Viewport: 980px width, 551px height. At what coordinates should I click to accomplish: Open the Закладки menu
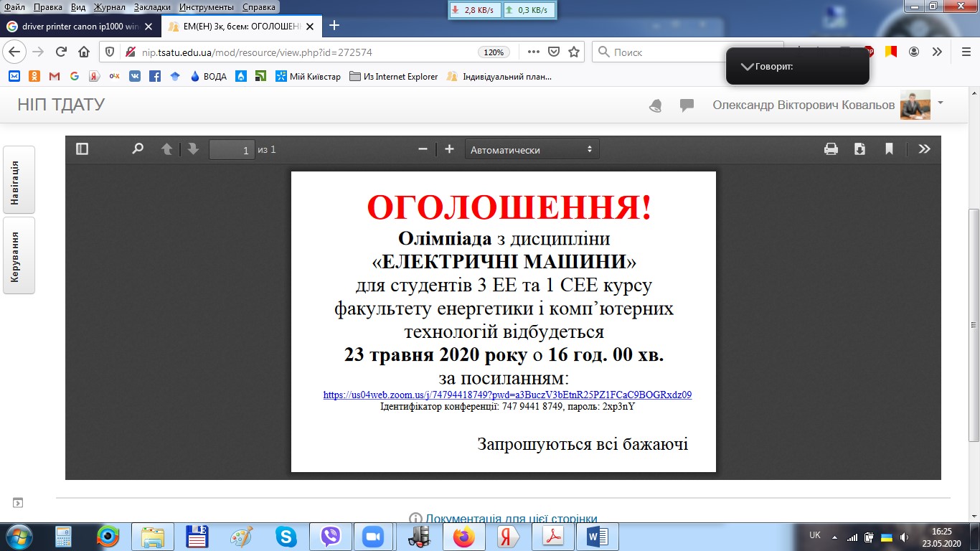tap(151, 6)
